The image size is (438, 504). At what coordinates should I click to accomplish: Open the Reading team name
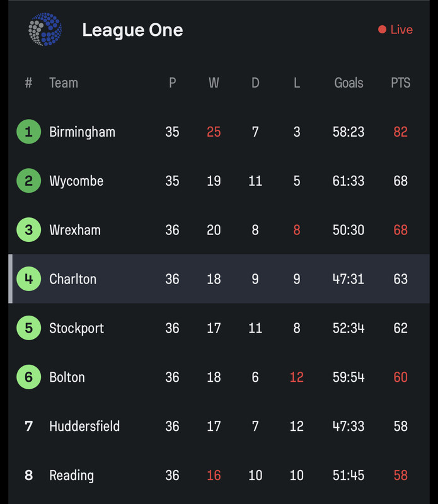(71, 476)
